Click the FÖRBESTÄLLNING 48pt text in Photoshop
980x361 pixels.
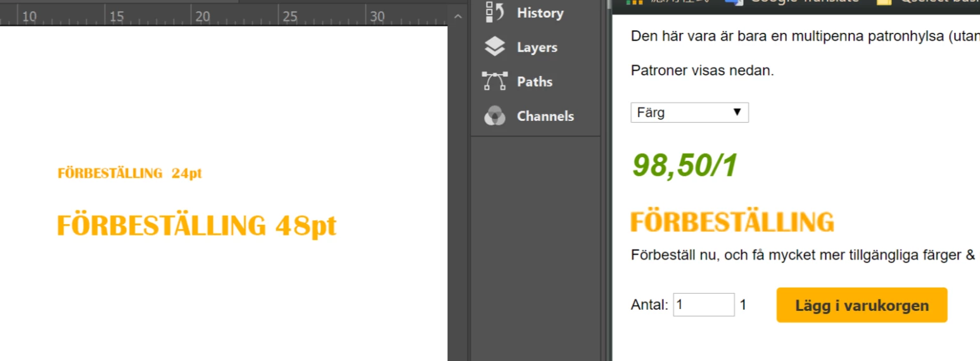(196, 225)
